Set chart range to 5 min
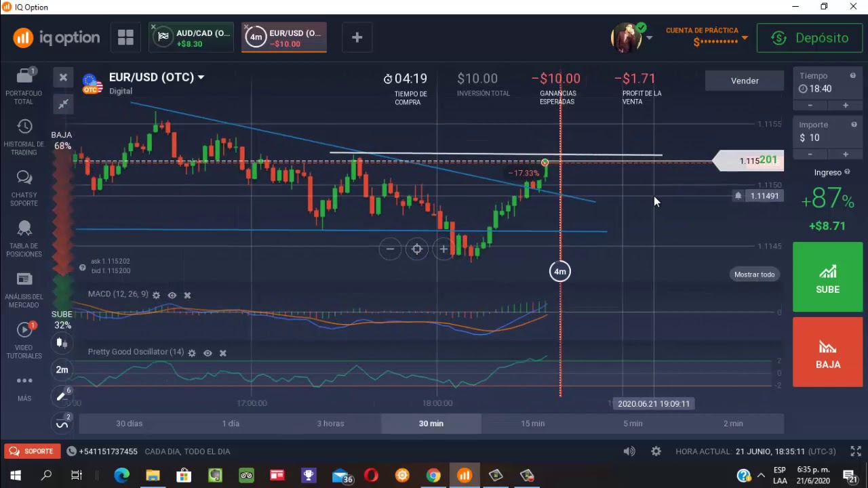868x488 pixels. [633, 424]
